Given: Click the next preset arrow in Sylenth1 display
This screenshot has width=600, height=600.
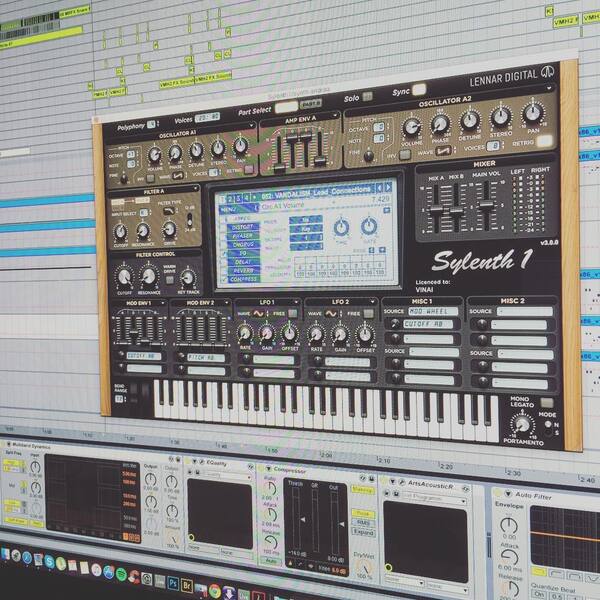Looking at the screenshot, I should pyautogui.click(x=388, y=187).
